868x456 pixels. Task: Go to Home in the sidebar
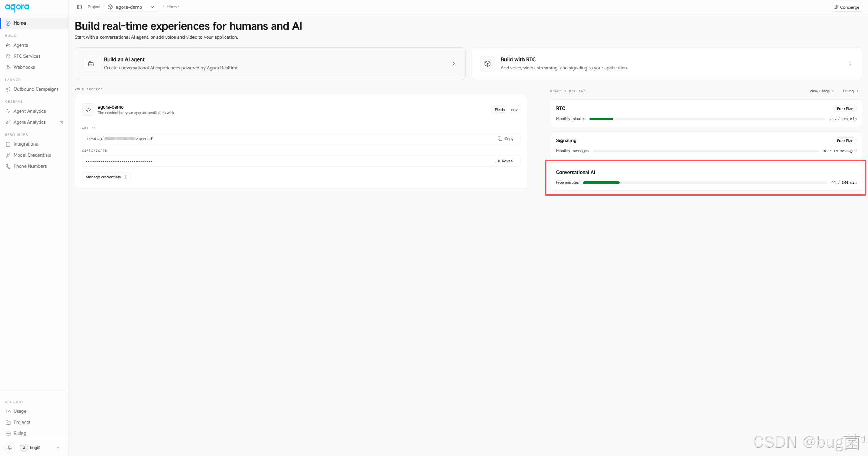(x=35, y=23)
